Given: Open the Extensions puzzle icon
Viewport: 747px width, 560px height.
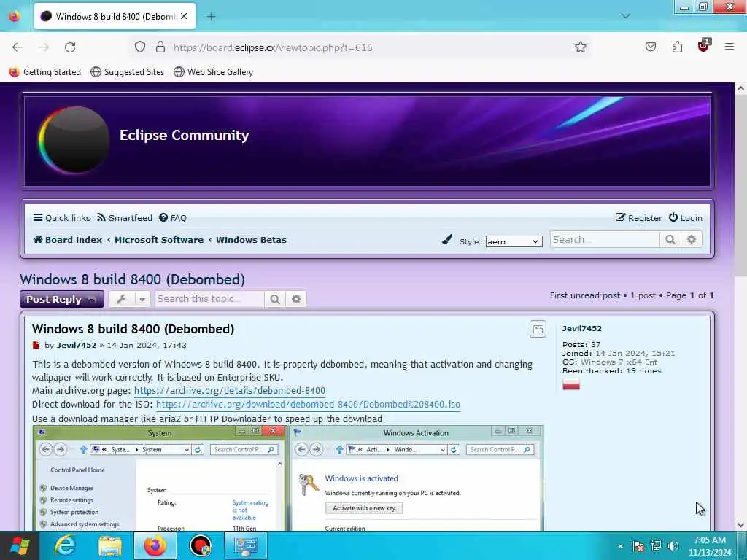Looking at the screenshot, I should [677, 47].
